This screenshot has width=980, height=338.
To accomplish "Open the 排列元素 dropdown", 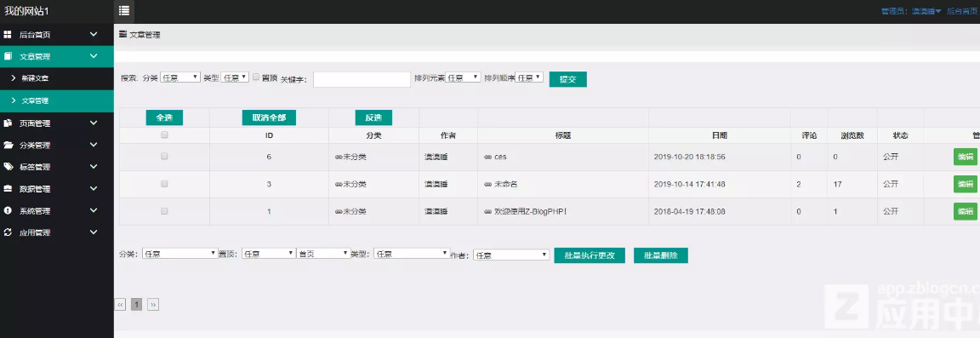I will click(463, 77).
